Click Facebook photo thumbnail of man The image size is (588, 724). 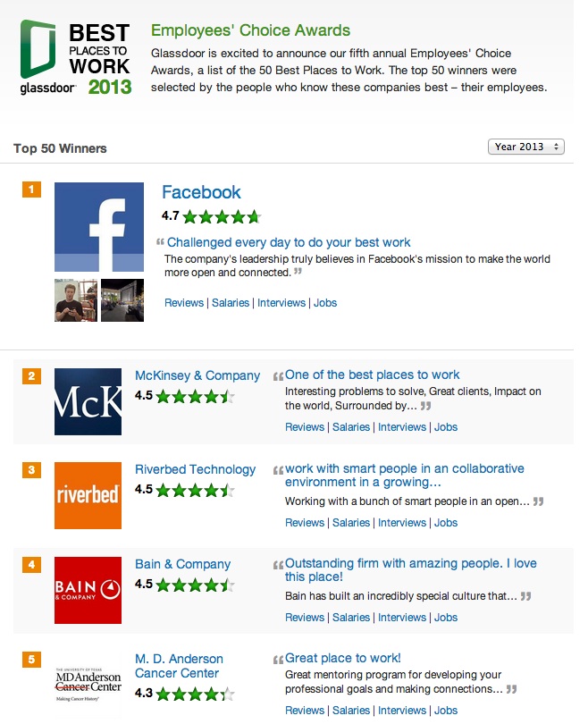click(x=75, y=300)
